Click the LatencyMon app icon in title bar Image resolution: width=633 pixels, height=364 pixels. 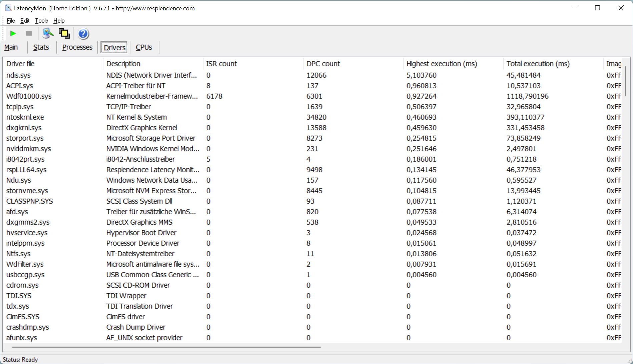(x=8, y=8)
